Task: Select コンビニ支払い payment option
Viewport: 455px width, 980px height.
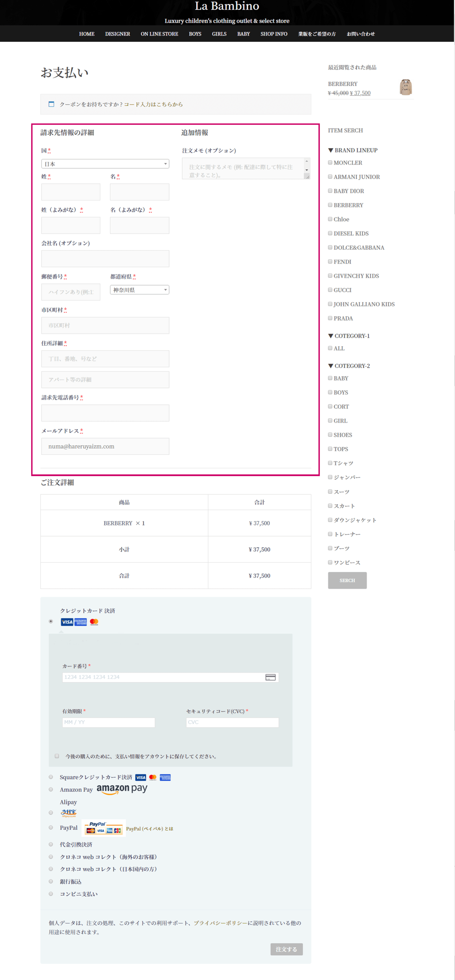Action: (x=51, y=894)
